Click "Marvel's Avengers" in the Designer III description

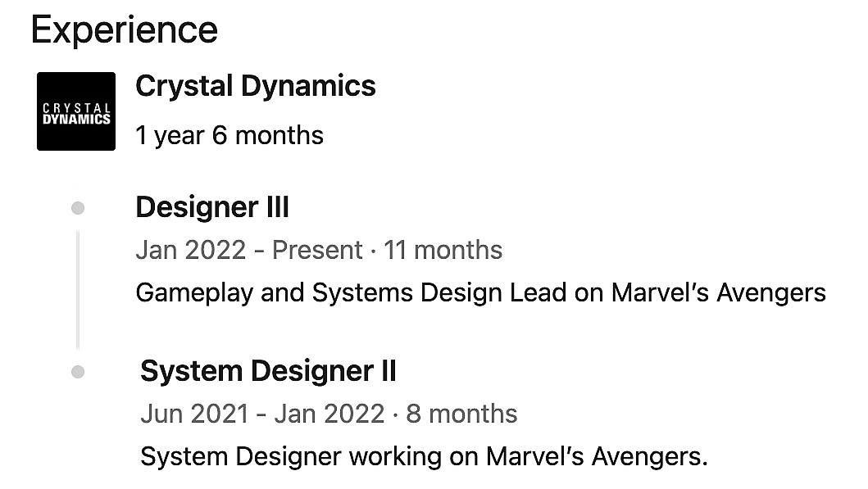click(x=719, y=292)
